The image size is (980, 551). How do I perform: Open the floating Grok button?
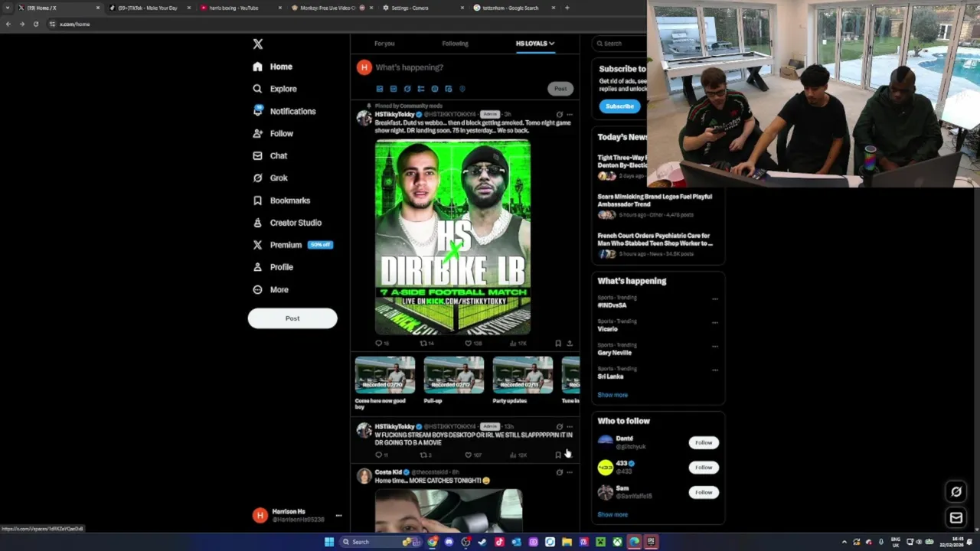[x=956, y=491]
